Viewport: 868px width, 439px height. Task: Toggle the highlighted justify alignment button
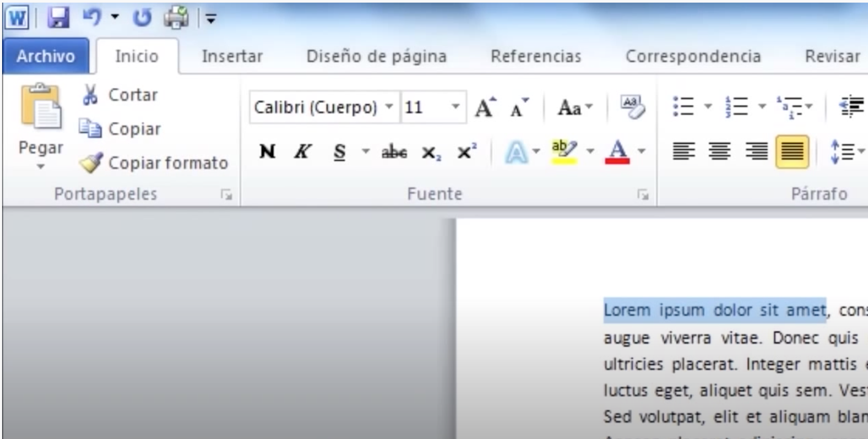pos(792,152)
